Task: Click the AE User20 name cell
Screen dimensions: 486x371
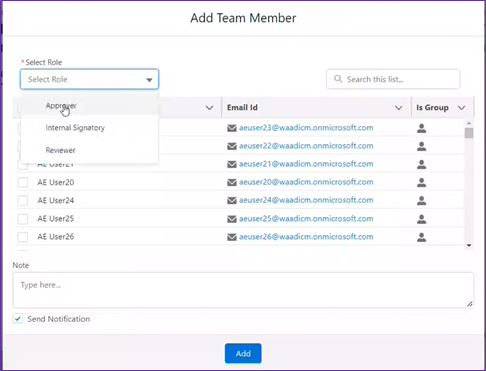Action: pos(56,182)
